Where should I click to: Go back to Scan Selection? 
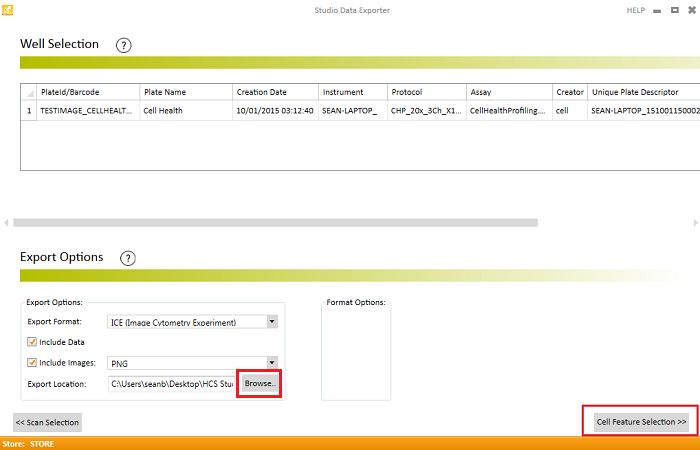48,422
